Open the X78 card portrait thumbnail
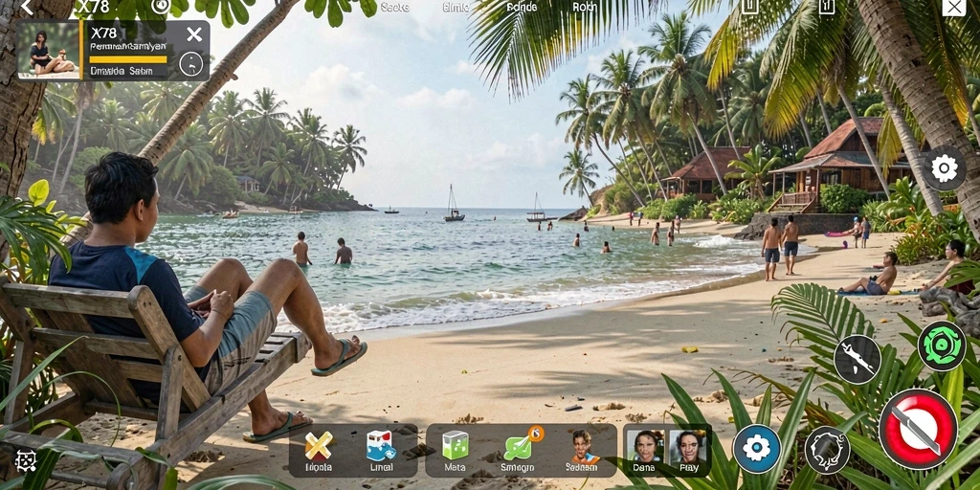The image size is (980, 490). [48, 51]
